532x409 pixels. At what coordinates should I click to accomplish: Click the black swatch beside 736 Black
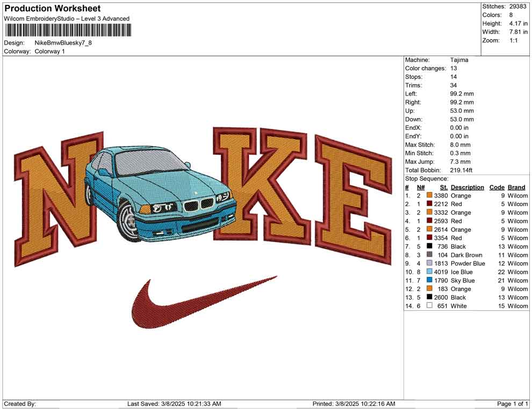click(429, 246)
